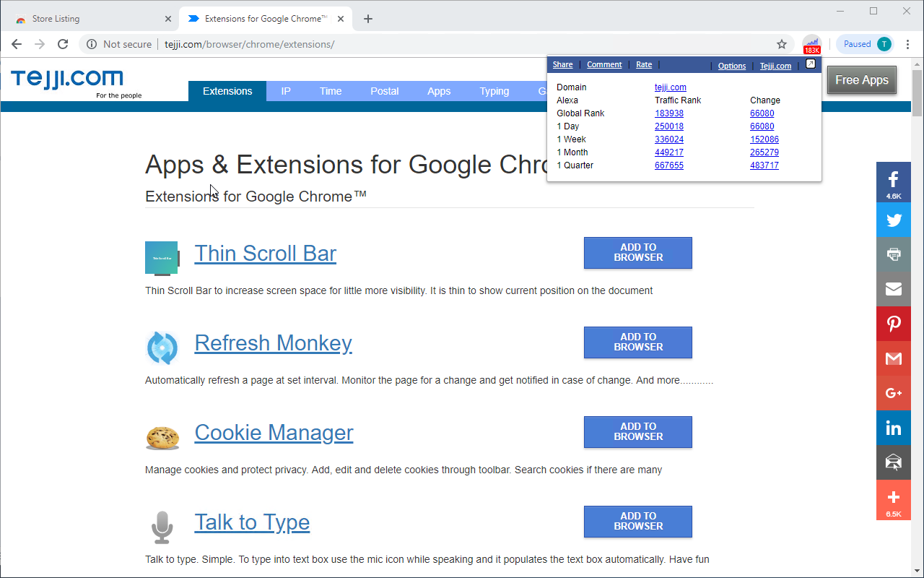The height and width of the screenshot is (578, 924).
Task: Reload the current page
Action: (63, 44)
